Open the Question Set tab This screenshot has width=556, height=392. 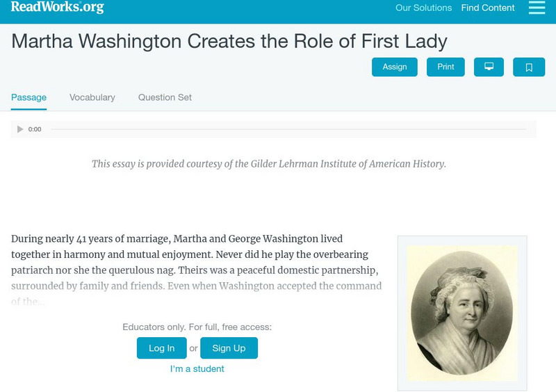[165, 97]
